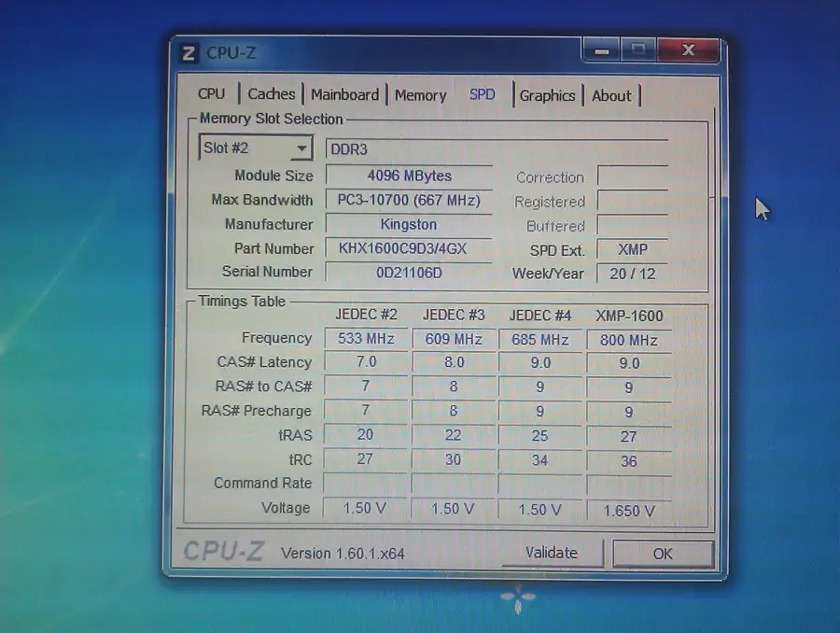Click the XMP SPD Ext. value
This screenshot has width=840, height=633.
(x=633, y=250)
